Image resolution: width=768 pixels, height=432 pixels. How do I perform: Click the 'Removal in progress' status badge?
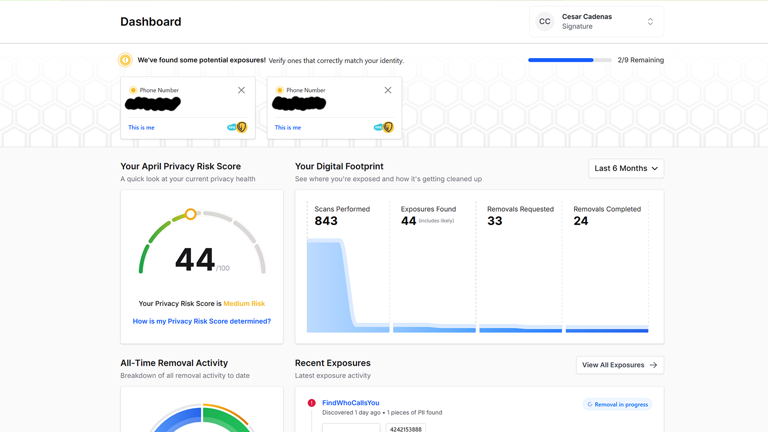tap(617, 404)
